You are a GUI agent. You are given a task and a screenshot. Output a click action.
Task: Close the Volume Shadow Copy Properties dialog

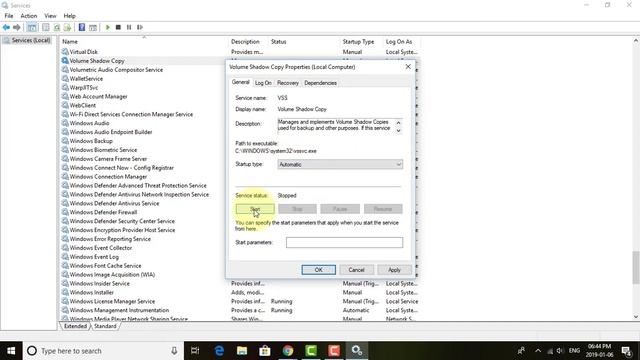[408, 67]
